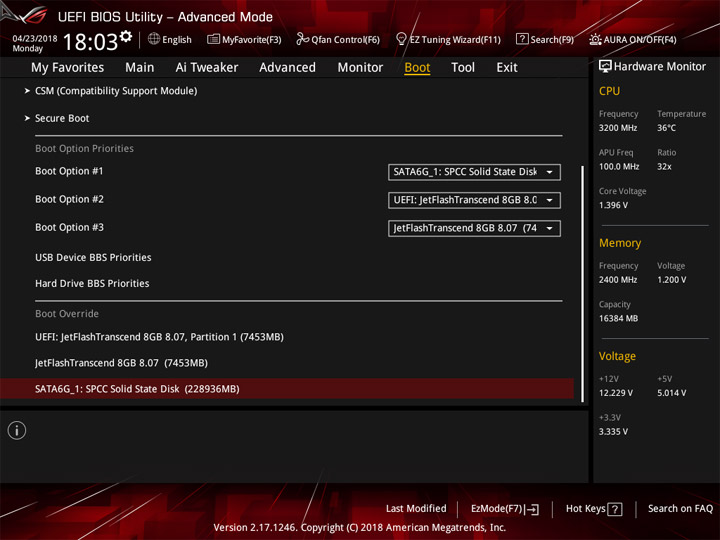Click the APU Freq value 100.0 MHz
Image resolution: width=720 pixels, height=540 pixels.
619,166
